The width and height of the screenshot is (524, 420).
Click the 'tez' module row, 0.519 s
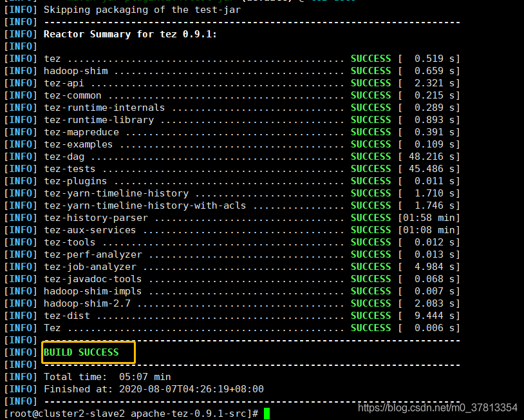click(x=232, y=59)
